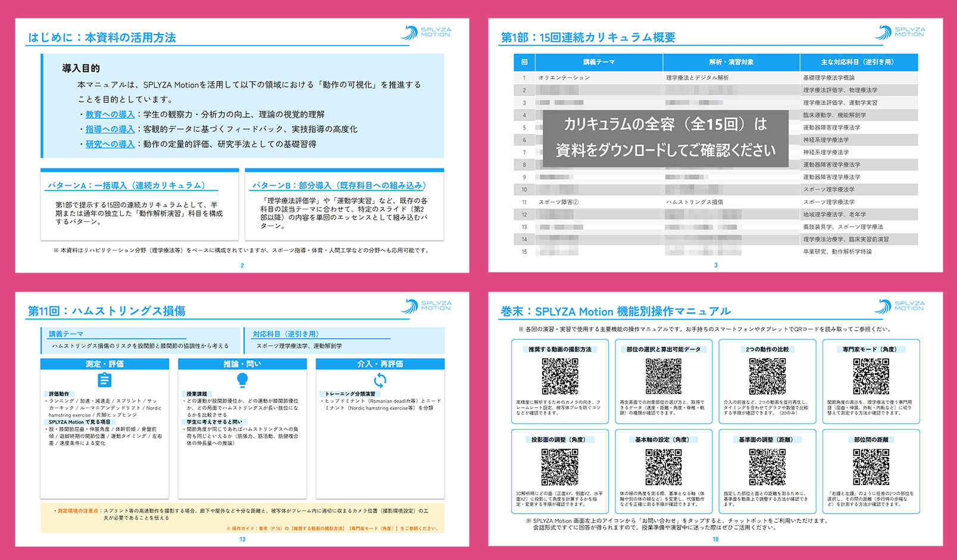Screen dimensions: 957x560
Task: Click the refresh arrows icon under 介入・再評価
Action: tap(380, 380)
